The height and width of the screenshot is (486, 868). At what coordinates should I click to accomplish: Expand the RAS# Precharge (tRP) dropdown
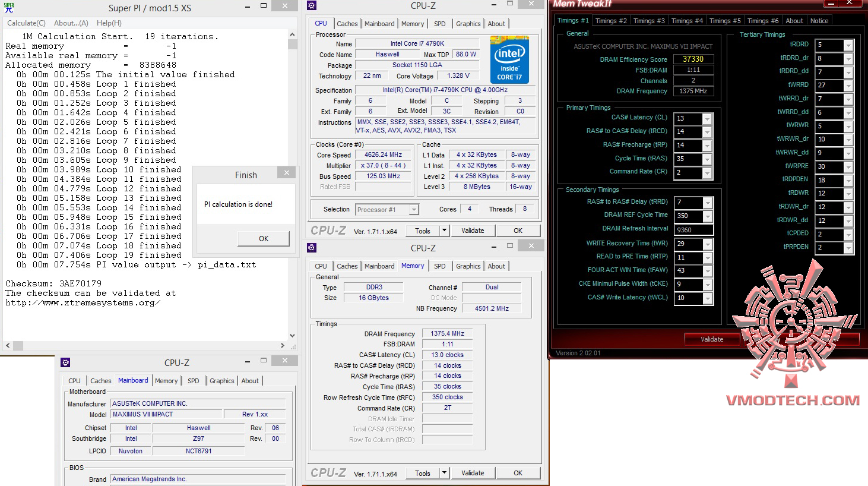[707, 146]
